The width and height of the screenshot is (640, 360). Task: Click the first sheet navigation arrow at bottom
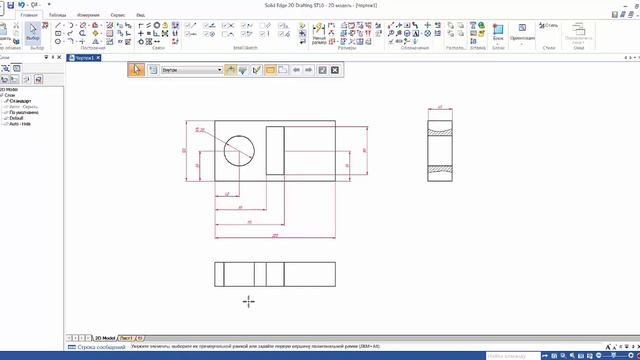(x=69, y=338)
